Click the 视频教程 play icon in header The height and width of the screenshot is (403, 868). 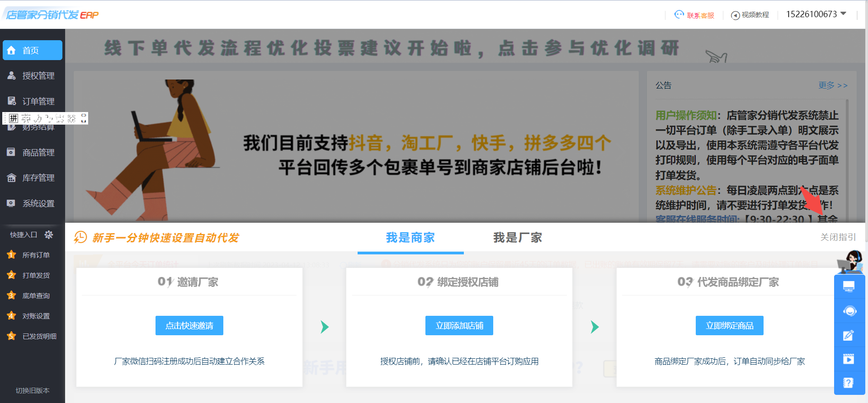click(x=736, y=15)
